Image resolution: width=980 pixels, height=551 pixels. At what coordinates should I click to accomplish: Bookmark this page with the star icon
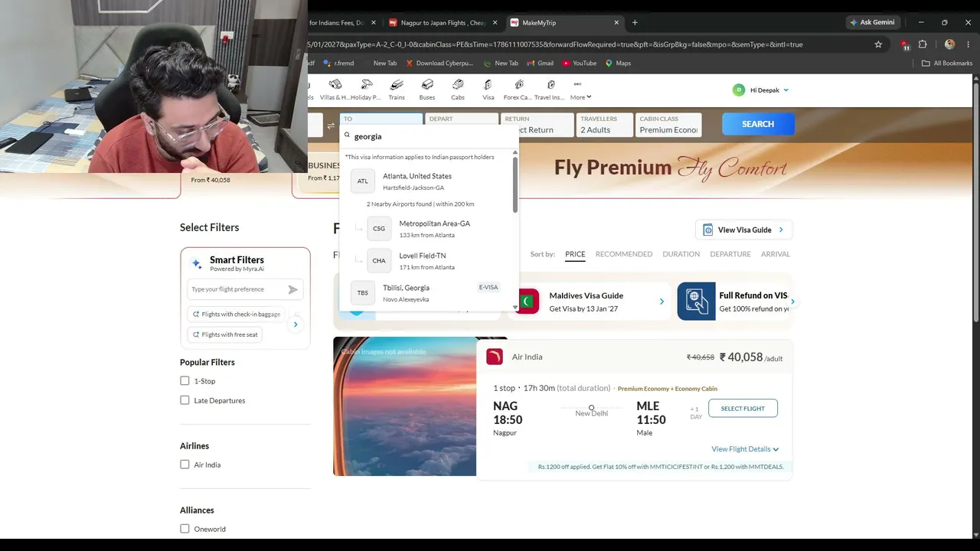coord(878,44)
